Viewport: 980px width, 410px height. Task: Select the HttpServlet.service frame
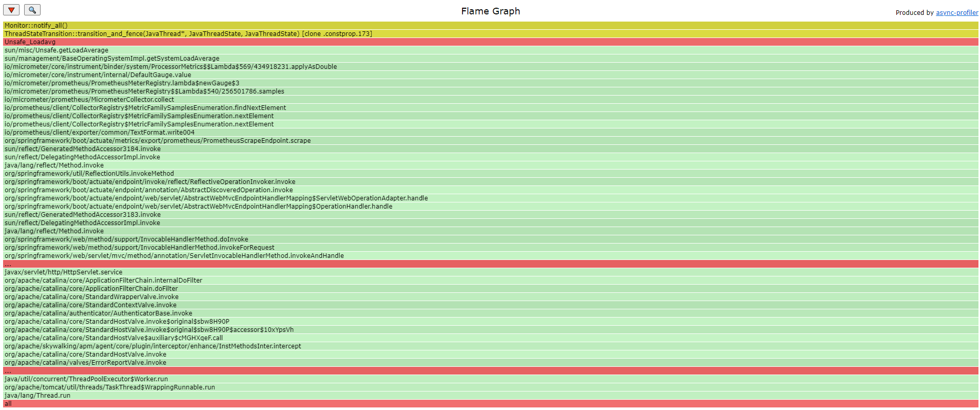490,272
